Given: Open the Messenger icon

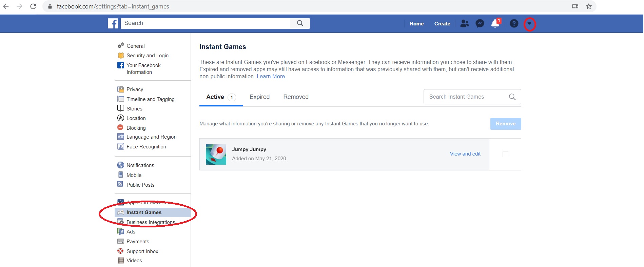Looking at the screenshot, I should pyautogui.click(x=480, y=23).
